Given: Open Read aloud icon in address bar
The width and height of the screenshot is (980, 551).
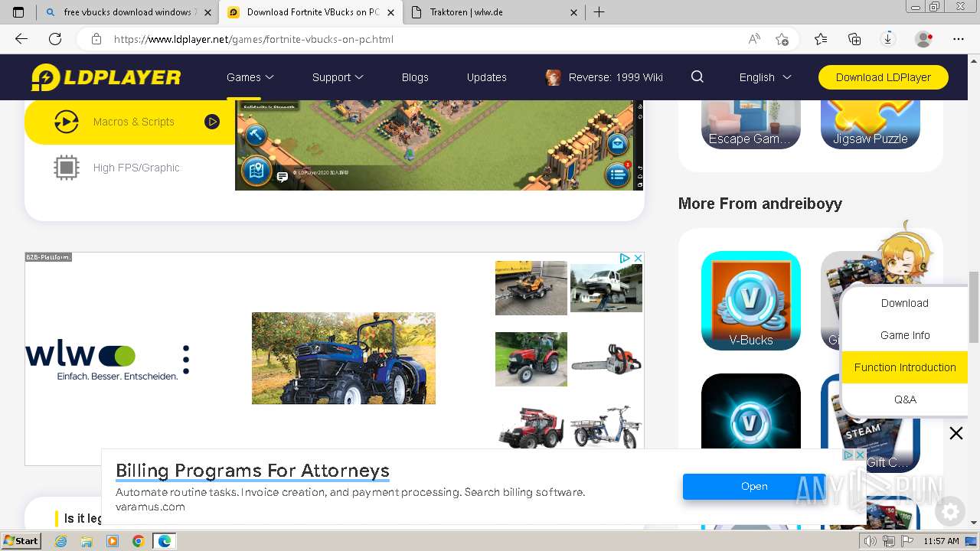Looking at the screenshot, I should point(754,39).
